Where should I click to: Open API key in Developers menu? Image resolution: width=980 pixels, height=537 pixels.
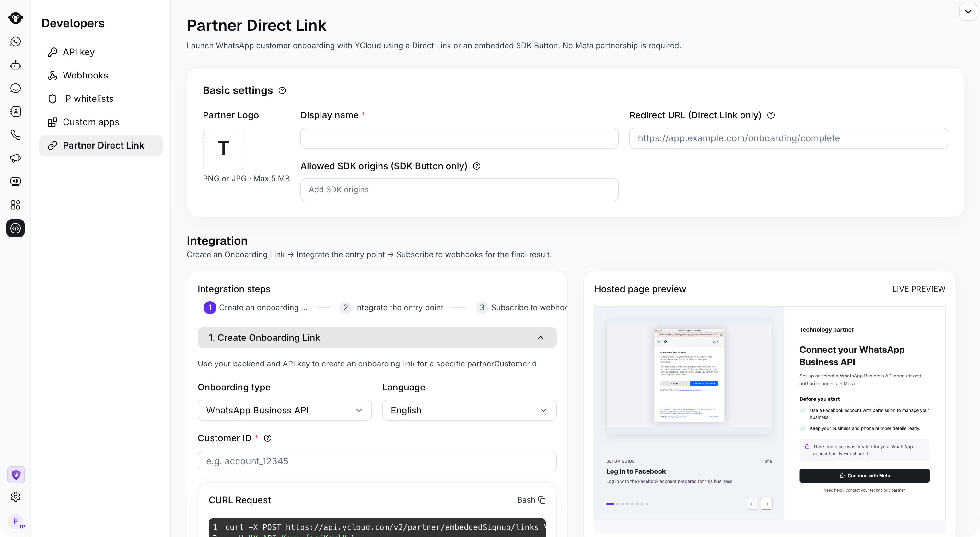(x=101, y=52)
